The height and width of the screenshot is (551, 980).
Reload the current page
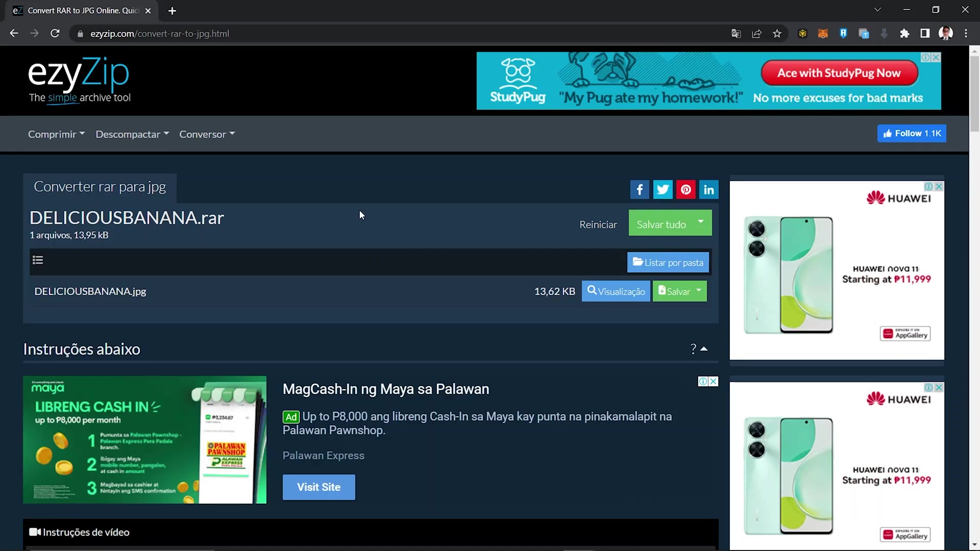(55, 34)
